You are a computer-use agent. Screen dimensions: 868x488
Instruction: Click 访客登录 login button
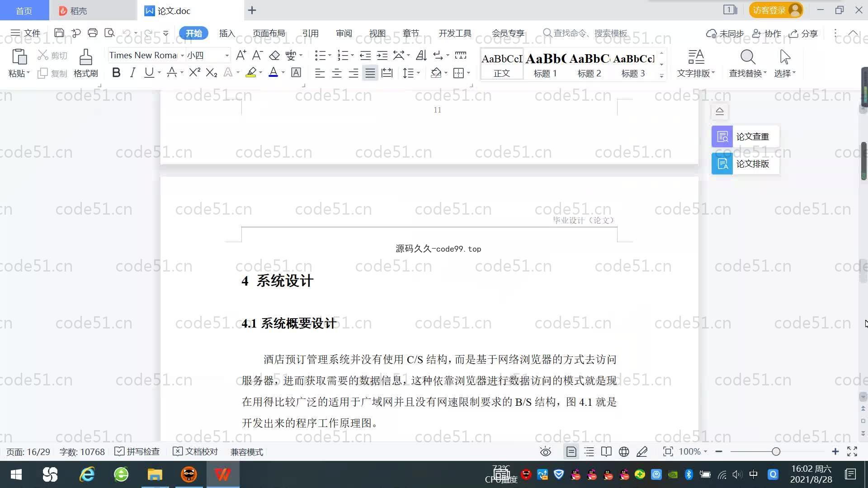776,10
